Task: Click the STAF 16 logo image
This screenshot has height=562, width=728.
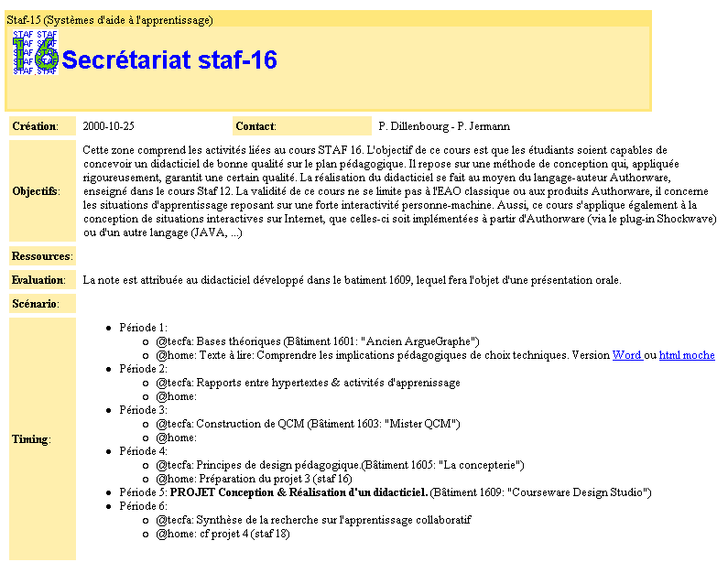Action: point(35,52)
